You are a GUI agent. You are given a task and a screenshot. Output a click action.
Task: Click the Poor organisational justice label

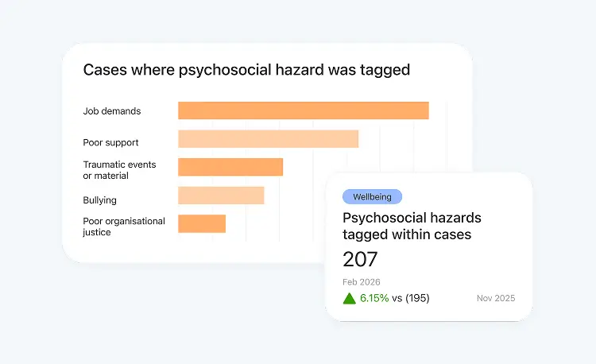click(124, 227)
